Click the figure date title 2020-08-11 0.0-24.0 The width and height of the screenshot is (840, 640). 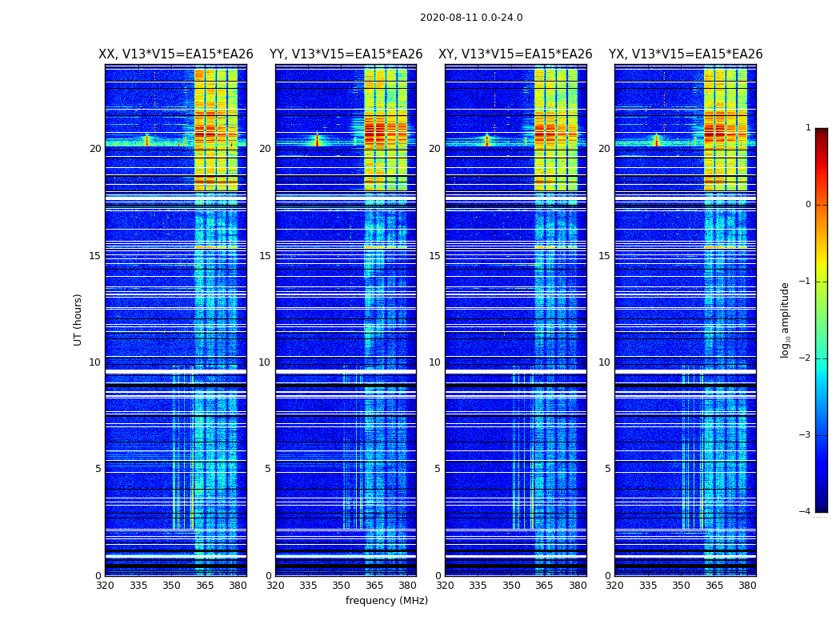click(470, 18)
